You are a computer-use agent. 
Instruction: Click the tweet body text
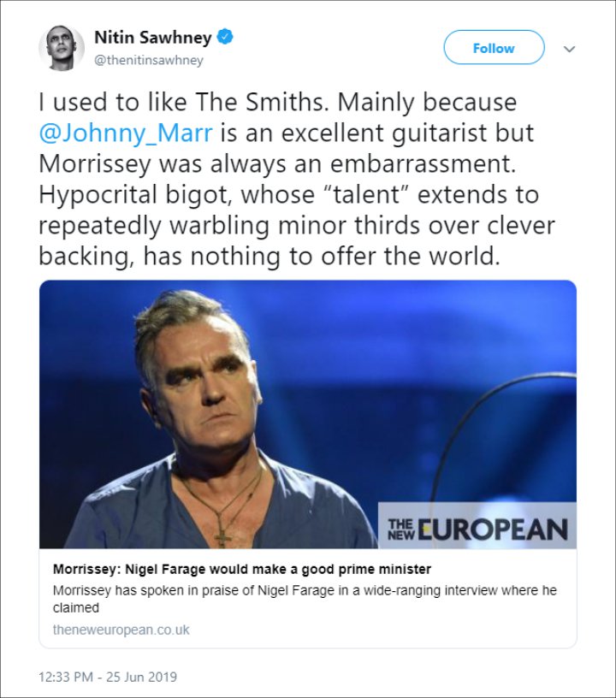click(x=296, y=180)
